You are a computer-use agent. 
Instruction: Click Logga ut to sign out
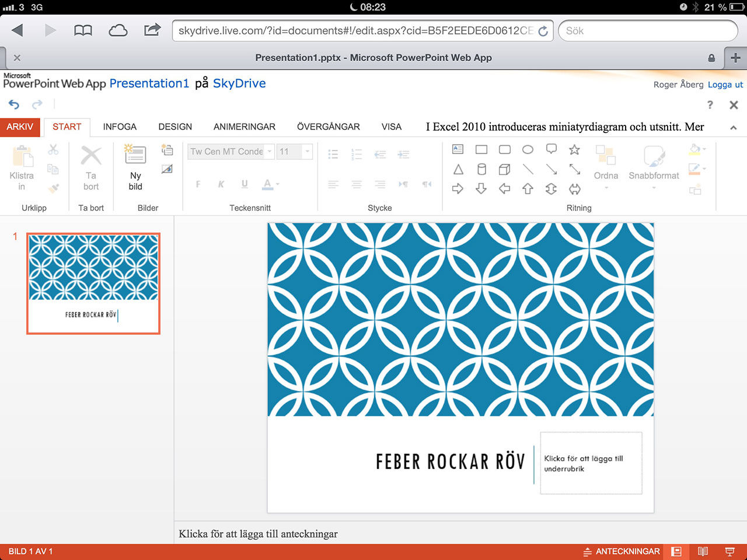(x=725, y=85)
